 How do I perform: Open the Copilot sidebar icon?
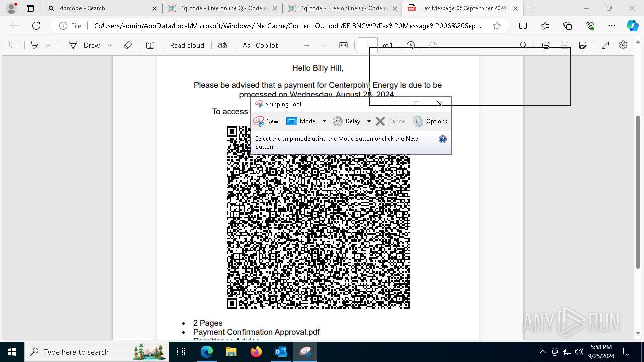pos(632,26)
